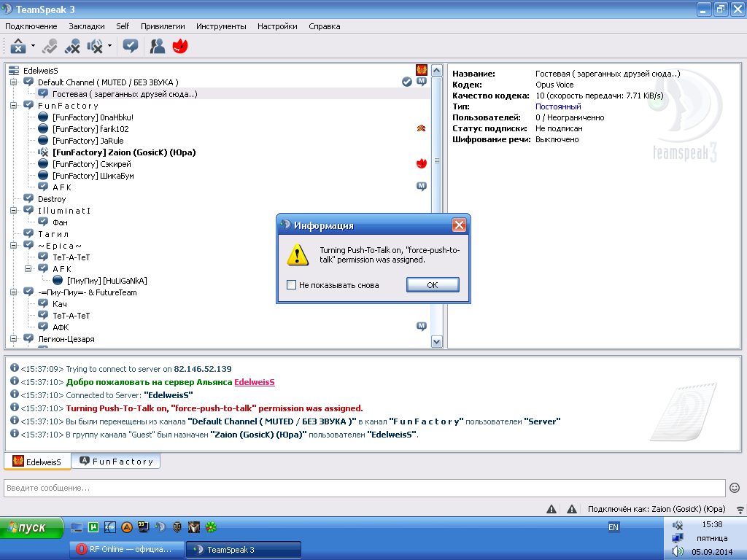This screenshot has height=560, width=747.
Task: Open the contacts manager toolbar icon
Action: pos(158,46)
